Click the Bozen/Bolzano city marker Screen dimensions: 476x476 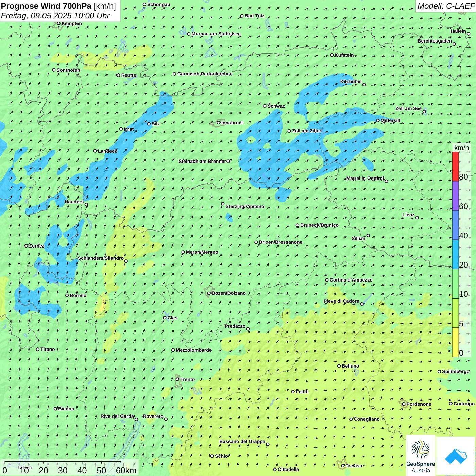(209, 293)
